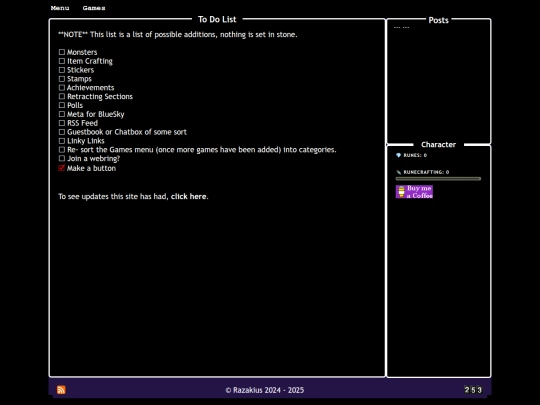This screenshot has height=405, width=540.
Task: Follow the click here updates link
Action: (189, 196)
